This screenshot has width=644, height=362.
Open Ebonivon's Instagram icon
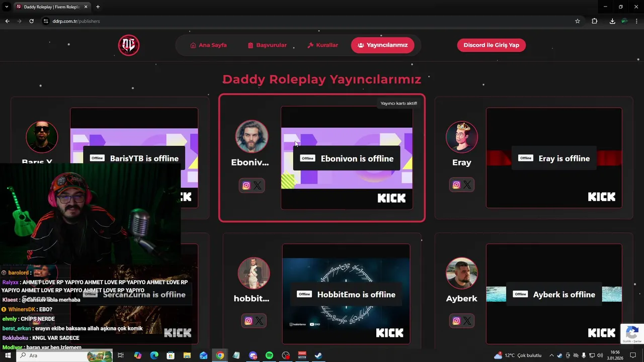pos(246,186)
